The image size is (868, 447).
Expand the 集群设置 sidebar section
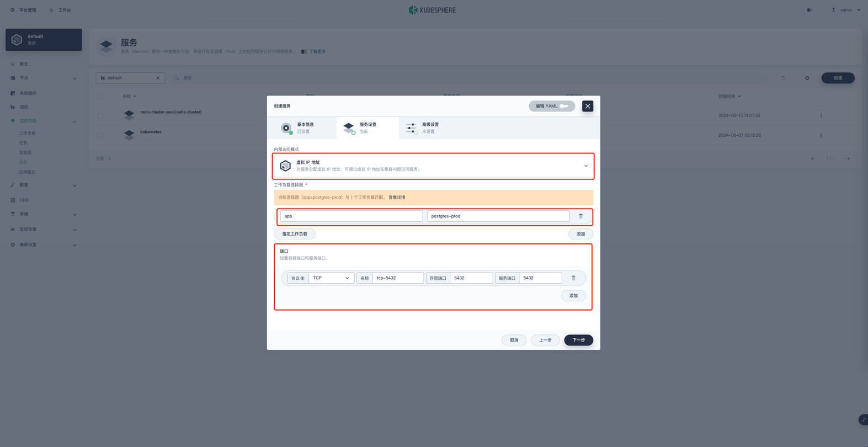coord(44,244)
